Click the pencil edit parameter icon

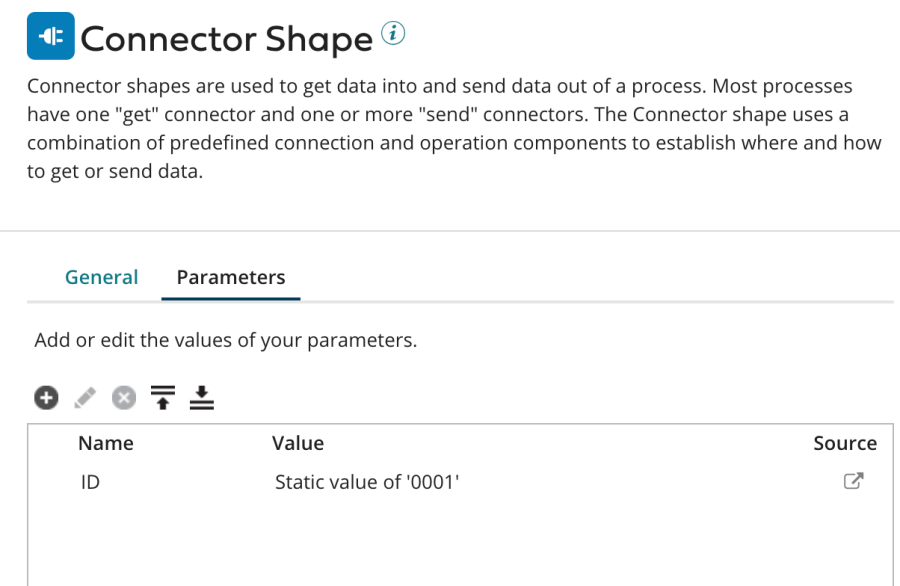click(85, 398)
